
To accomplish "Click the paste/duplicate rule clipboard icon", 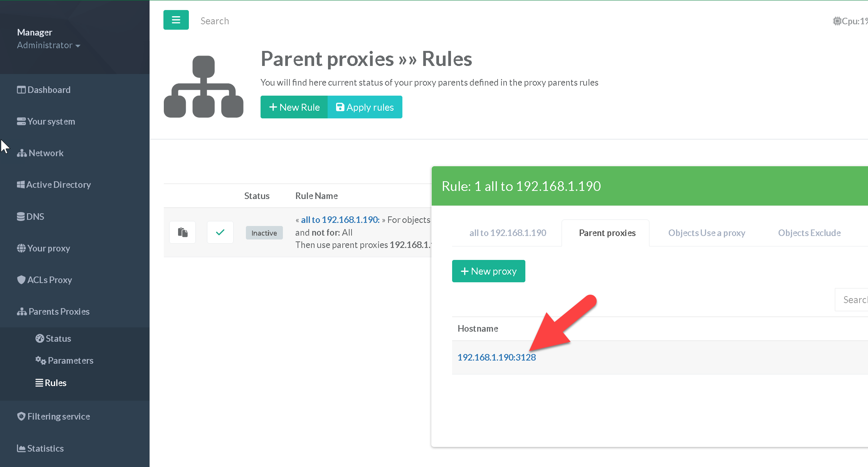I will coord(183,233).
